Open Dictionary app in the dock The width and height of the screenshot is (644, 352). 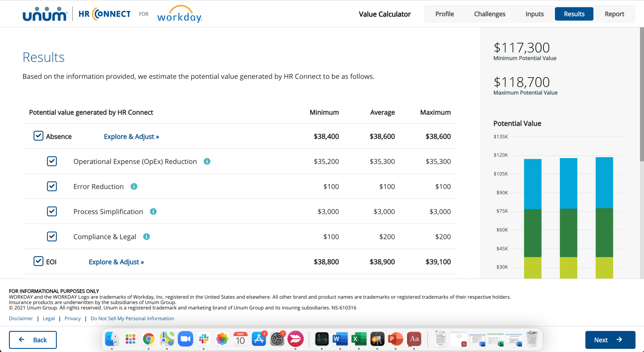(x=414, y=339)
